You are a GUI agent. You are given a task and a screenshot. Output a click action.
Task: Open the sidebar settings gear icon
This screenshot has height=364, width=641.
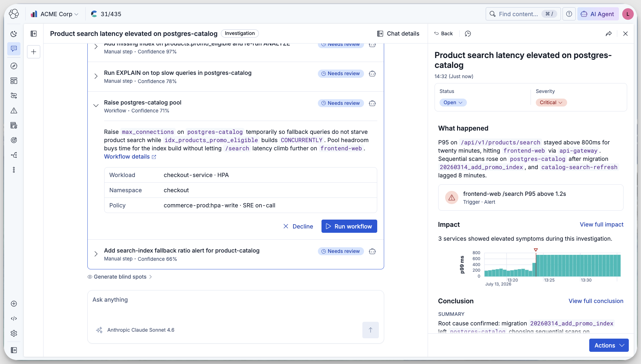pos(14,333)
